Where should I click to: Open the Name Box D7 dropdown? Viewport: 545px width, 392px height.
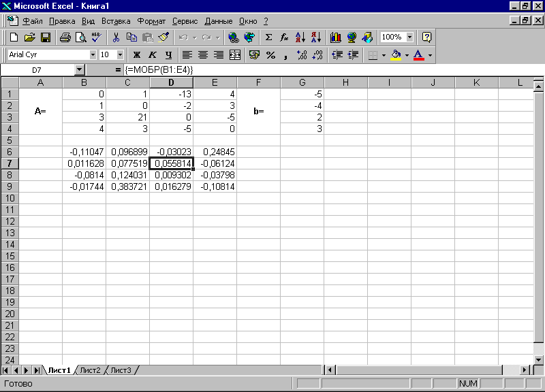click(80, 70)
